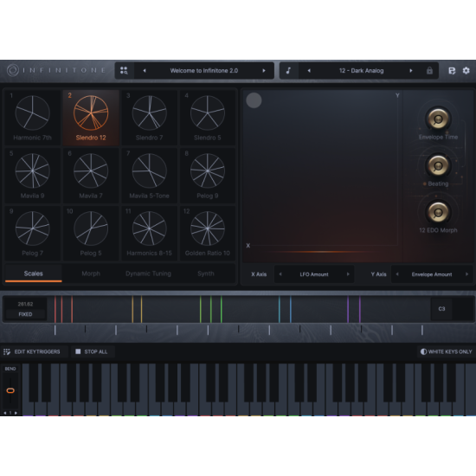Select next X Axis parameter arrow

[x=348, y=274]
